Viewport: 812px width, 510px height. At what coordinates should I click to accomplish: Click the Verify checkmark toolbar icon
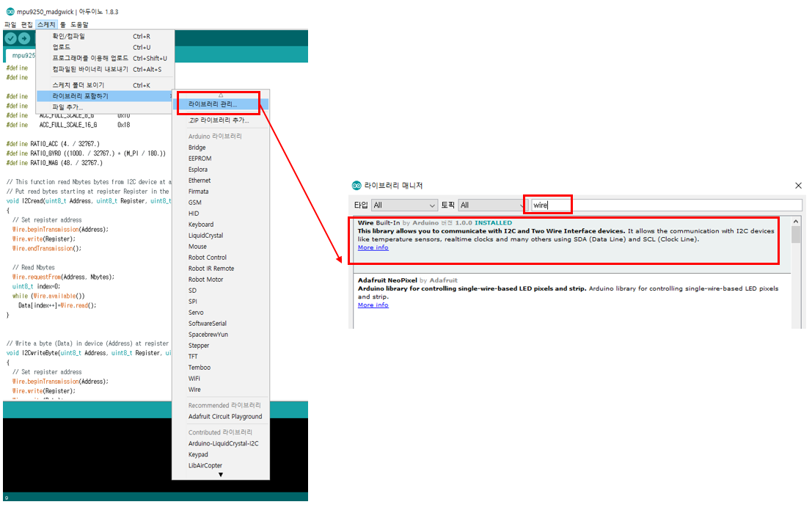point(11,38)
